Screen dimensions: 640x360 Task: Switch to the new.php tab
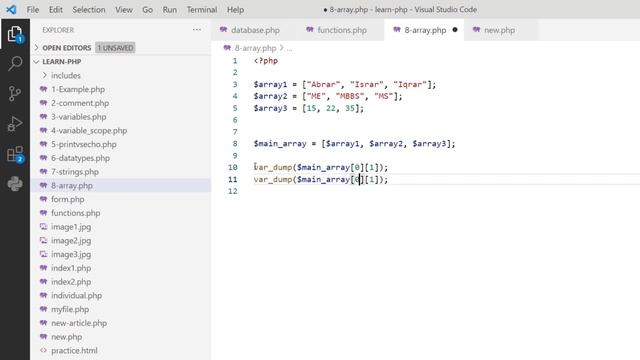[501, 30]
